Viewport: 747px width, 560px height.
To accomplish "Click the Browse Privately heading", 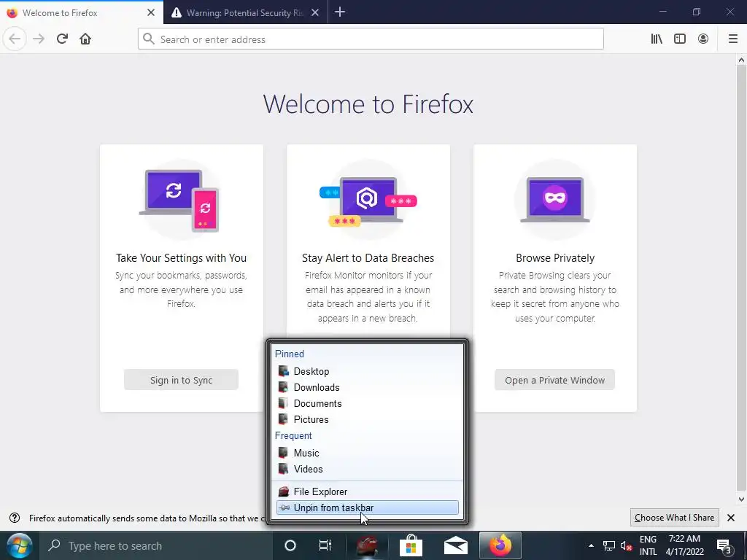I will point(555,258).
